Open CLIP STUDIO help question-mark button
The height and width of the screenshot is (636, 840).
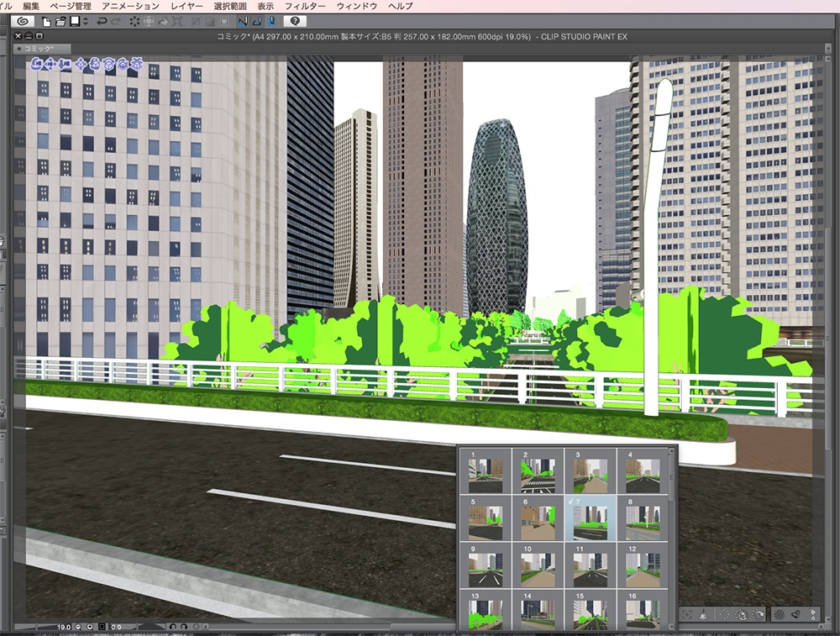(x=295, y=22)
